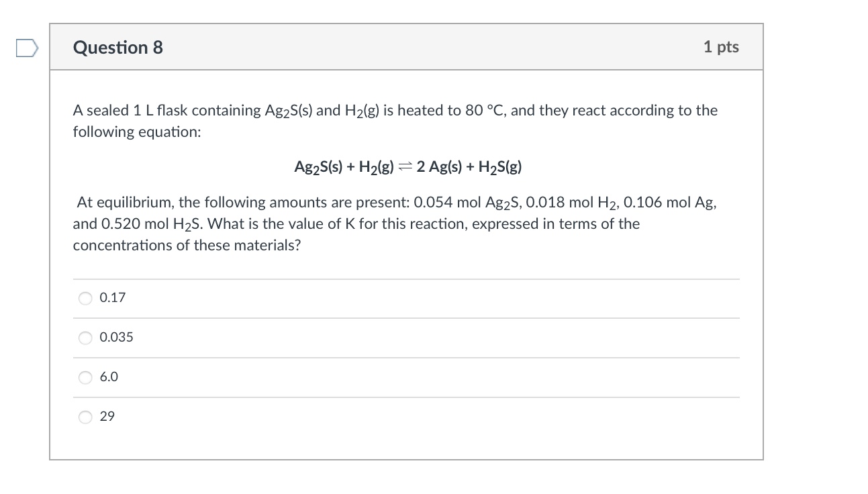Click inside the answer choices list area
The image size is (868, 494).
tap(403, 356)
